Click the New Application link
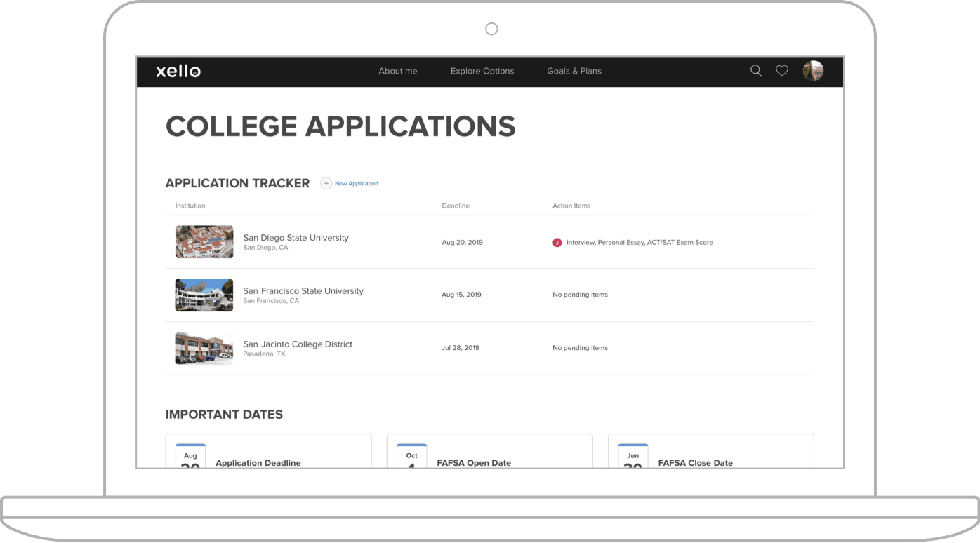Image resolution: width=980 pixels, height=543 pixels. (357, 184)
